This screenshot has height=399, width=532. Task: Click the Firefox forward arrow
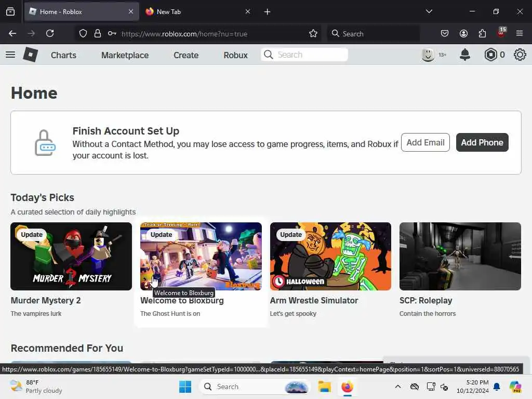[31, 33]
